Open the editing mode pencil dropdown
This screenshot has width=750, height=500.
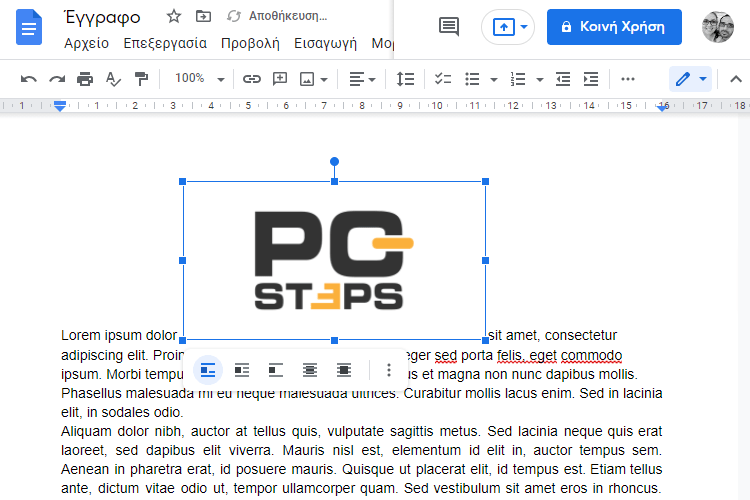pos(691,79)
